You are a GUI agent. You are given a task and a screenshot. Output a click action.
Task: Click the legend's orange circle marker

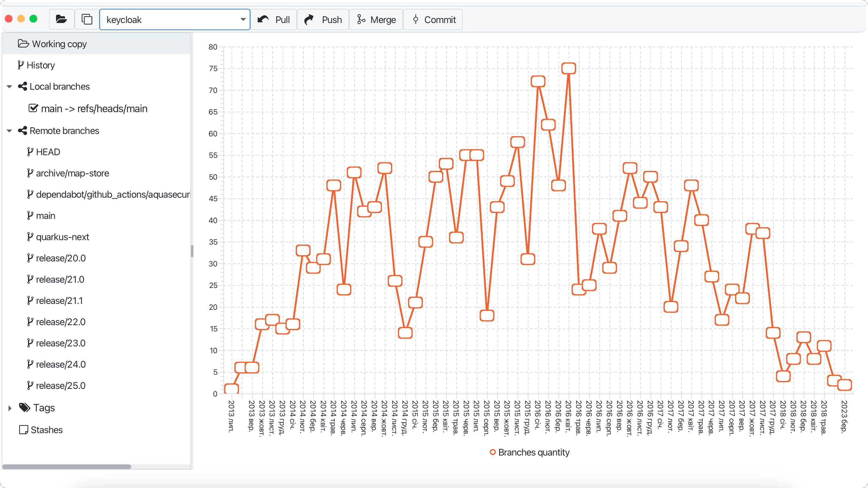click(493, 452)
